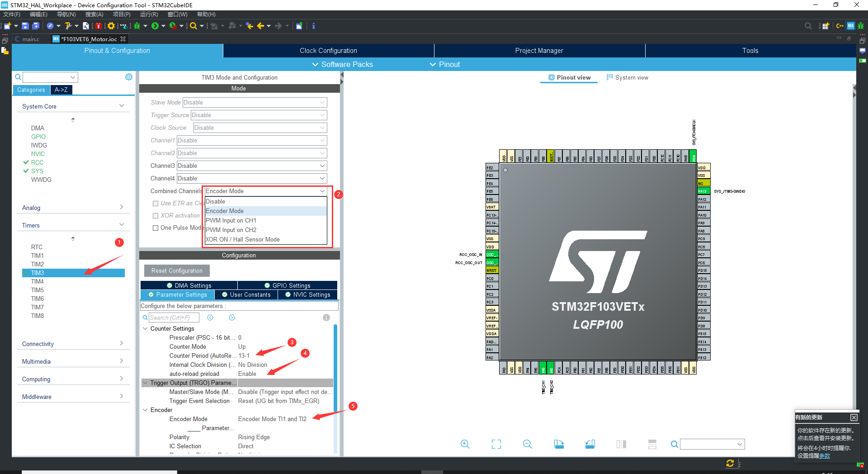Start debugging with the green bug icon
Viewport: 868px width, 474px height.
tap(137, 26)
